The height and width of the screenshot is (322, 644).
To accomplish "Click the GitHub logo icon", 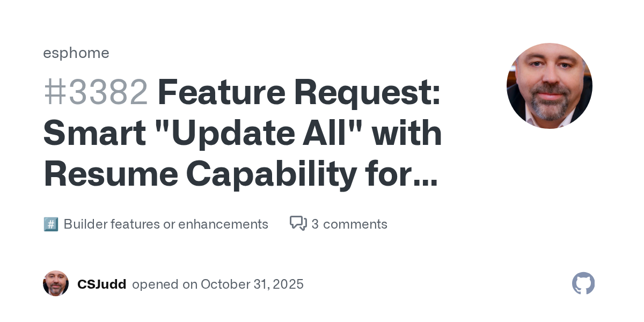I will pos(583,283).
